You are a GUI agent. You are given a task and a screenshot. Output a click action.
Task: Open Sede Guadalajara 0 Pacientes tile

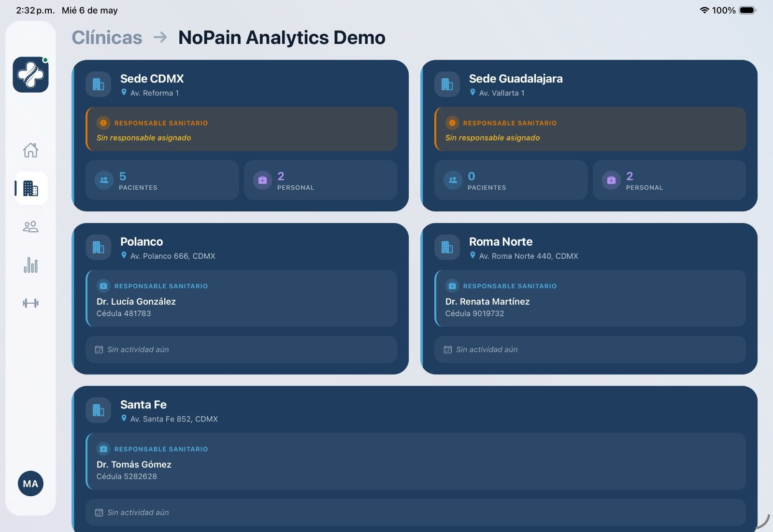coord(511,180)
